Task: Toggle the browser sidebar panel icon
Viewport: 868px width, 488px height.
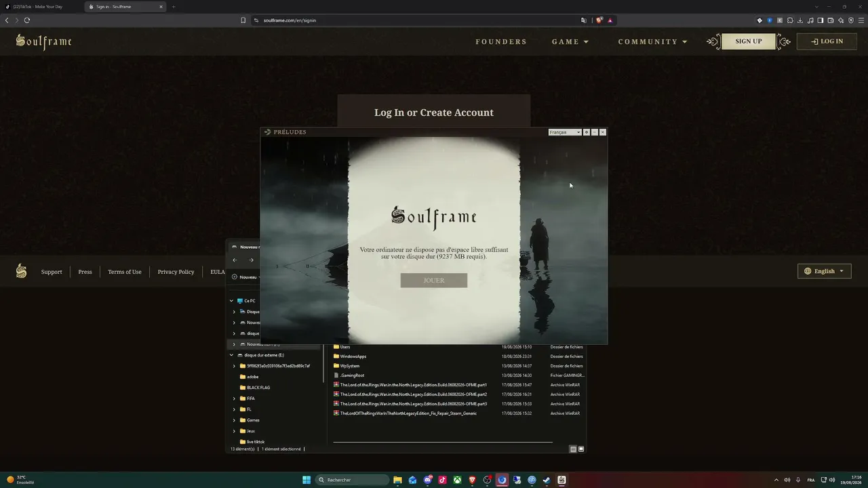Action: (x=821, y=20)
